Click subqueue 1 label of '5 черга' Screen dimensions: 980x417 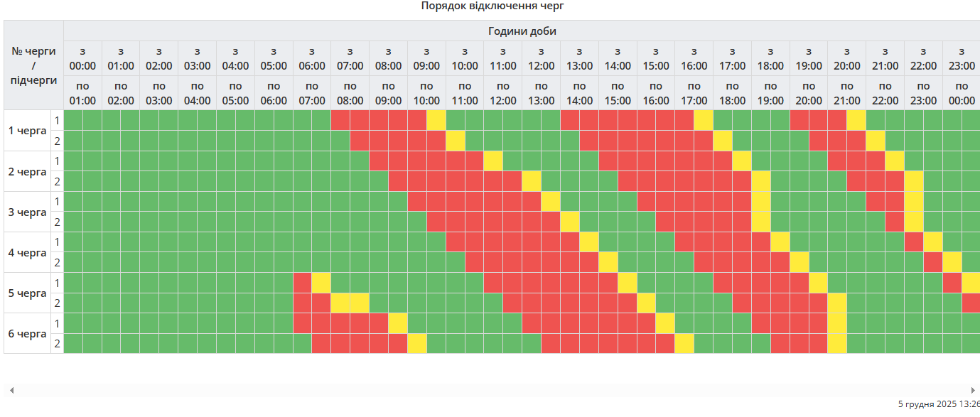point(57,283)
